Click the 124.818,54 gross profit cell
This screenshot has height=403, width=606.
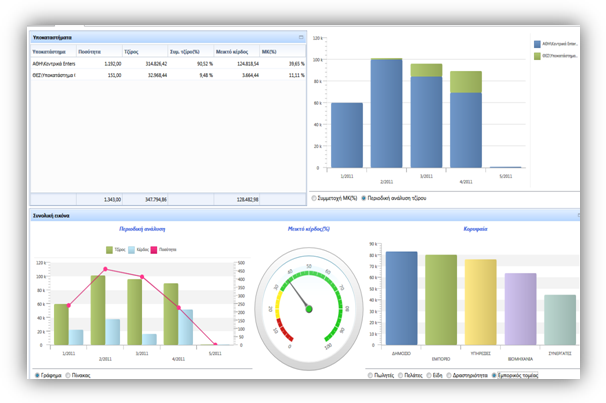(248, 64)
